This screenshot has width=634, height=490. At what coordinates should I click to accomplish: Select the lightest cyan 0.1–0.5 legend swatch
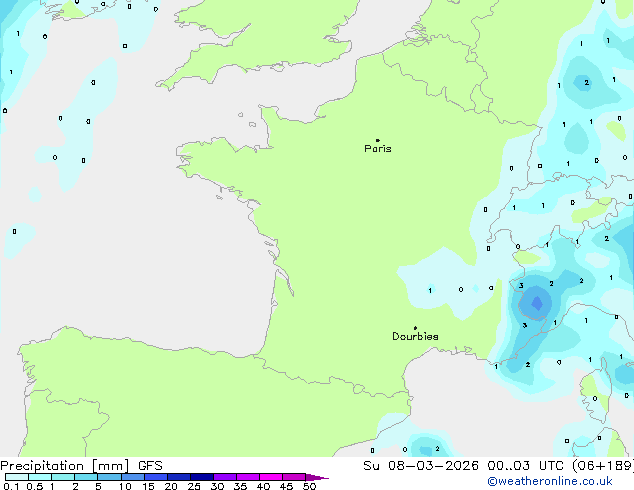click(x=17, y=477)
